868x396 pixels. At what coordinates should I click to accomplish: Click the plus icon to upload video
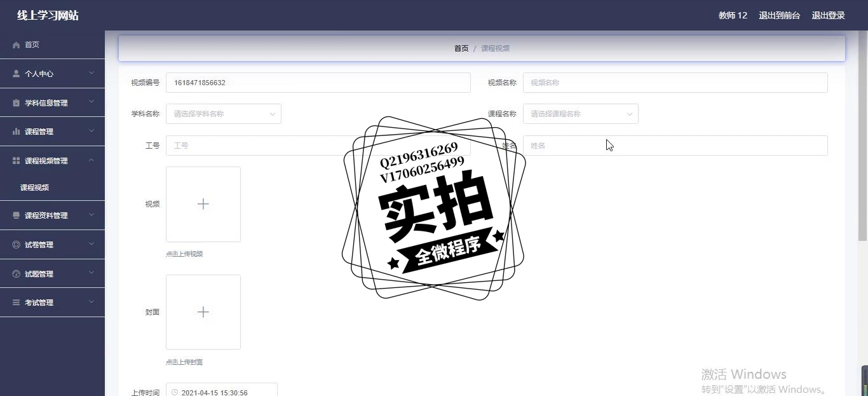(x=203, y=204)
